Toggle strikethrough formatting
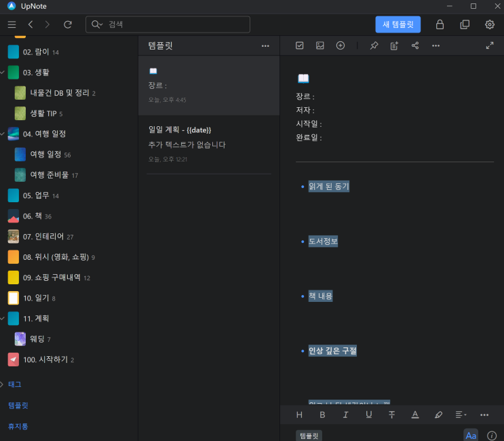Viewport: 504px width, 441px height. [x=392, y=415]
